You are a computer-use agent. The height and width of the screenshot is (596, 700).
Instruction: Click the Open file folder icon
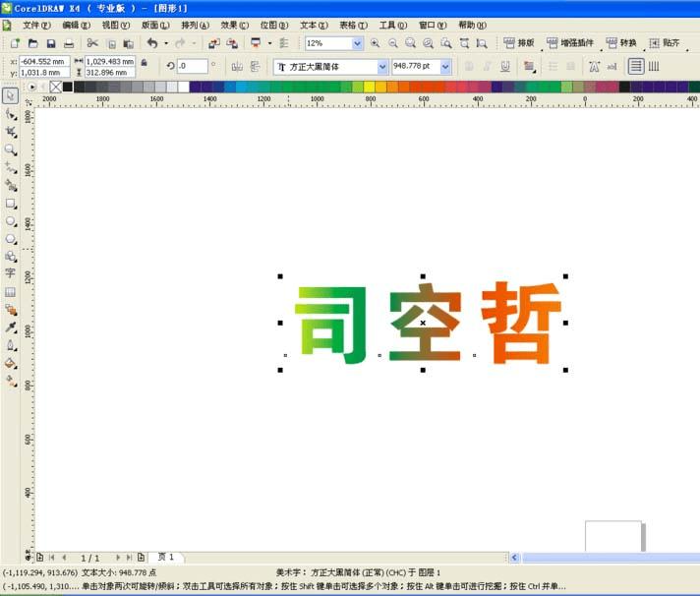pos(32,43)
